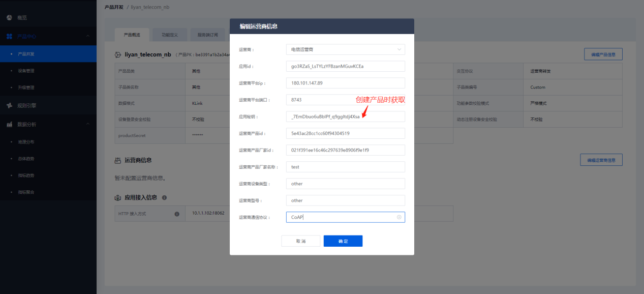
Task: Click the info icon beside 应用接入信息
Action: [165, 197]
